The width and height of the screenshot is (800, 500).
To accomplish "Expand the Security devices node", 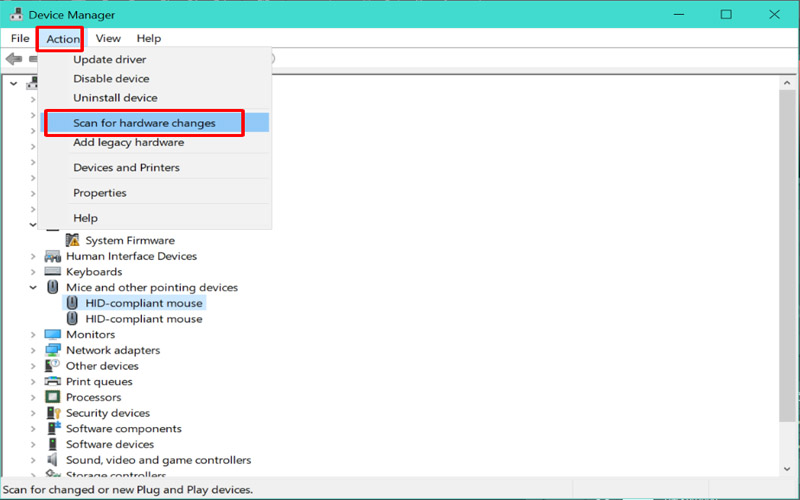I will click(33, 413).
